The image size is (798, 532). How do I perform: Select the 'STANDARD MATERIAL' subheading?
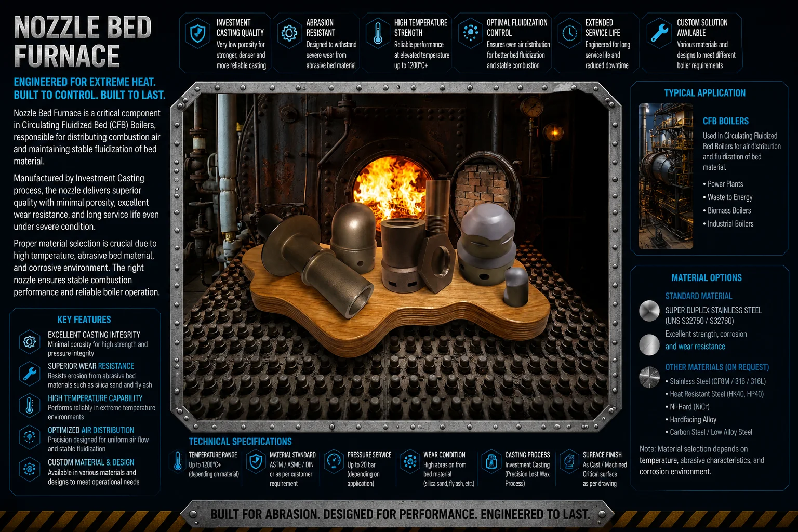(x=699, y=296)
